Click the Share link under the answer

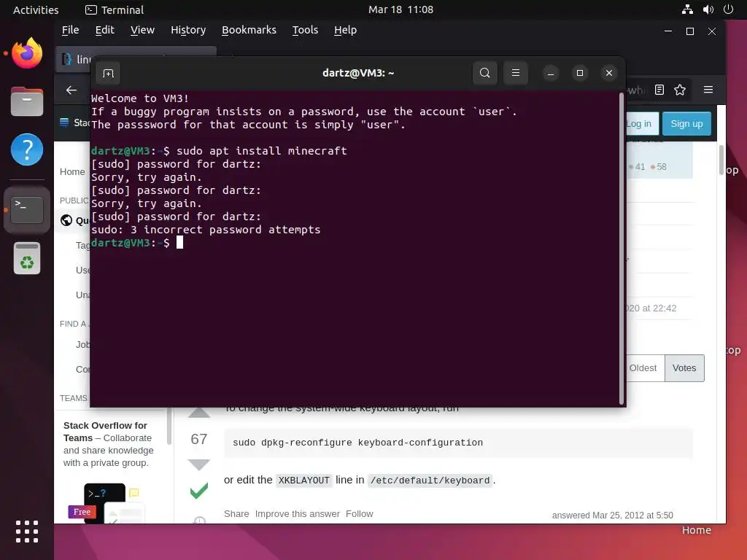236,514
